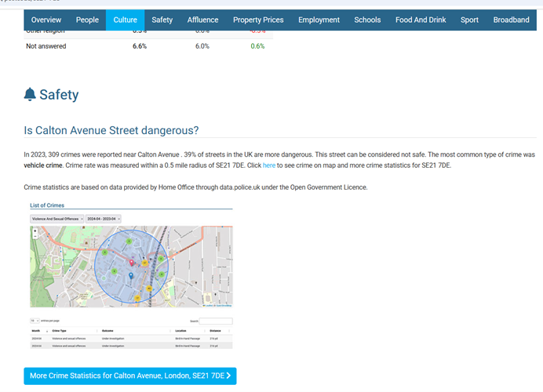The width and height of the screenshot is (543, 392).
Task: Sort crime table by Month column
Action: (x=37, y=332)
